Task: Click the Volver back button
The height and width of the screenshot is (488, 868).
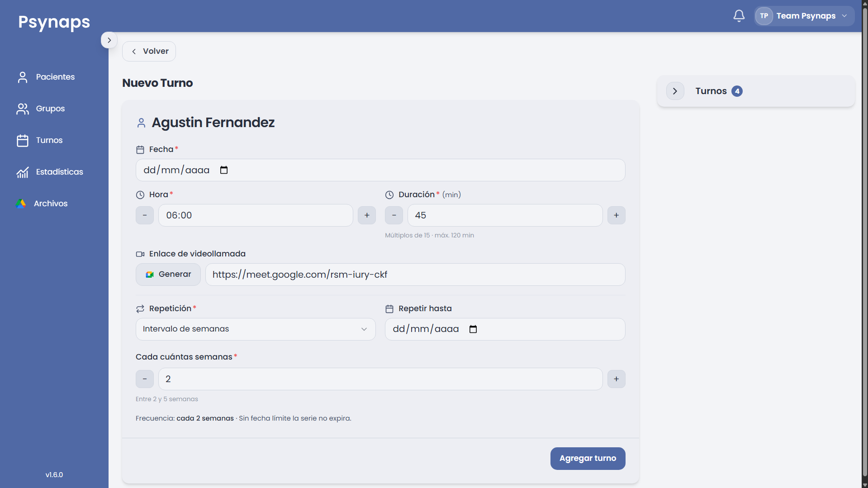Action: [x=149, y=51]
